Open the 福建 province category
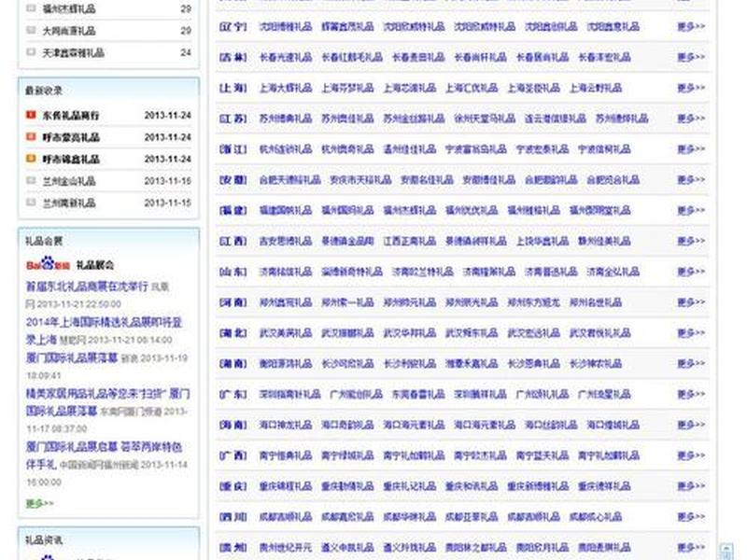This screenshot has height=560, width=747. click(233, 211)
